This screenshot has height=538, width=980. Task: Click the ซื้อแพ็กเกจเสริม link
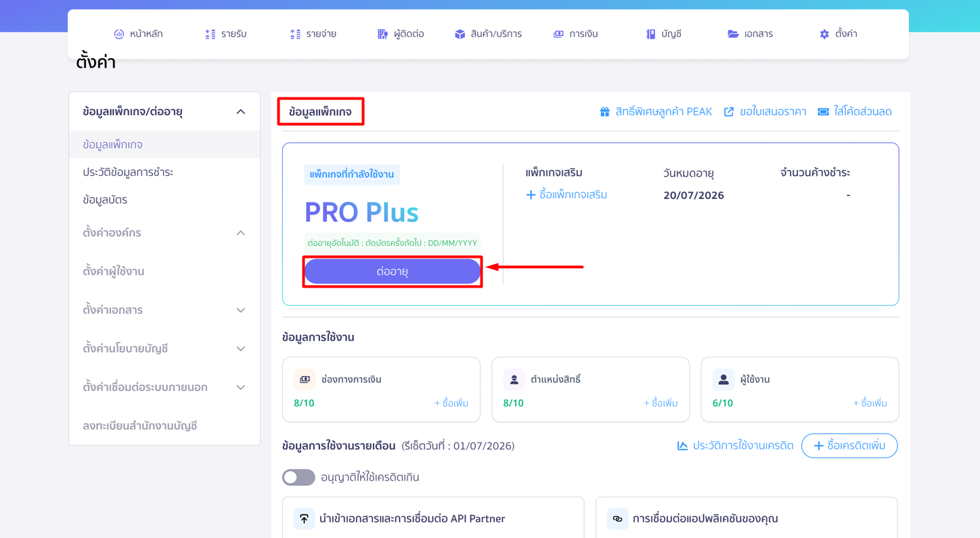[566, 195]
